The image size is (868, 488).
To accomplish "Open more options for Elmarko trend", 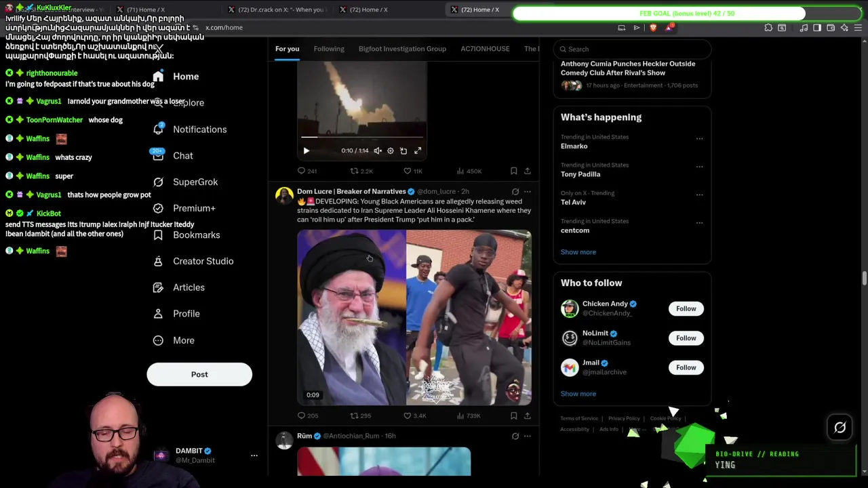I will 699,139.
